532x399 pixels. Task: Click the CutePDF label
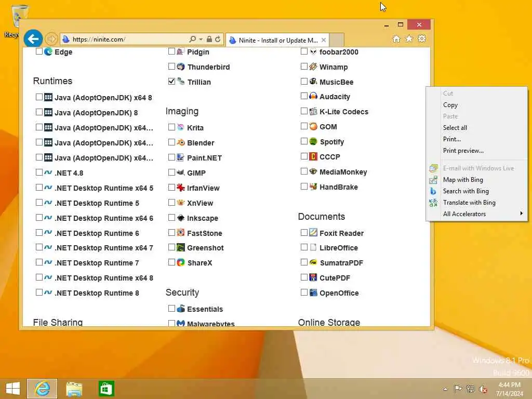coord(335,278)
